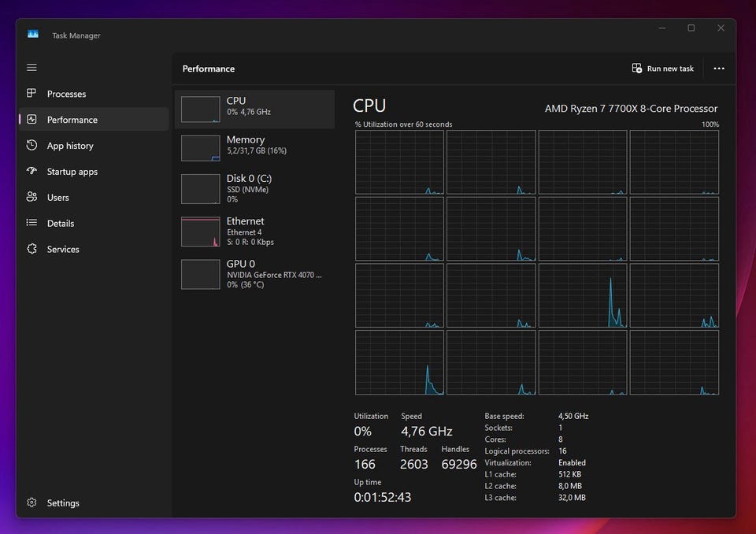
Task: Click the Virtualization Enabled value
Action: coord(573,462)
